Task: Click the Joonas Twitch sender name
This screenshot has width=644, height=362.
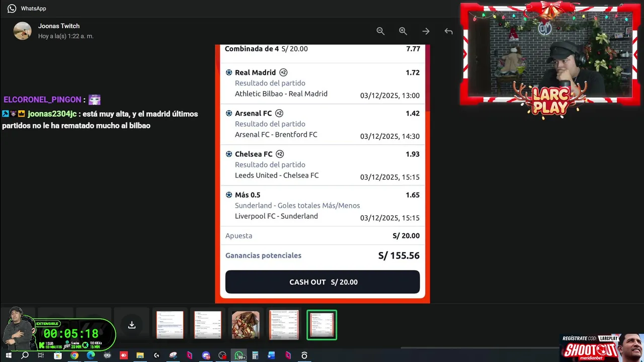Action: pyautogui.click(x=59, y=26)
